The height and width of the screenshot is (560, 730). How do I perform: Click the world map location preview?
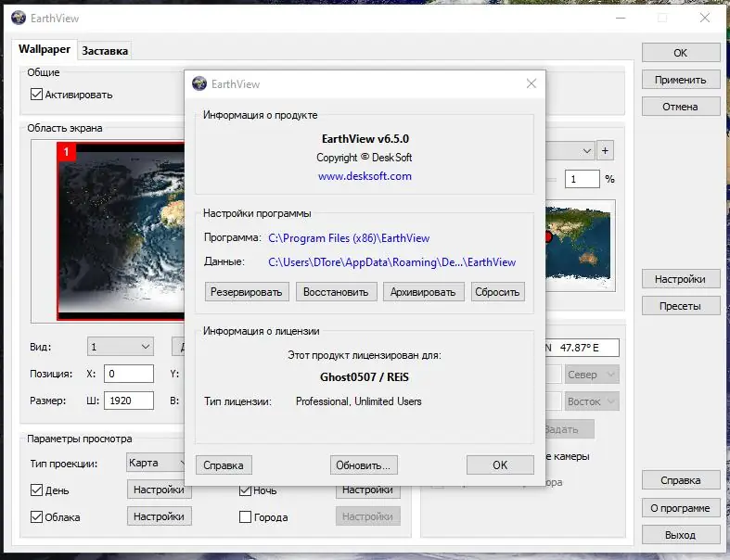tap(580, 246)
